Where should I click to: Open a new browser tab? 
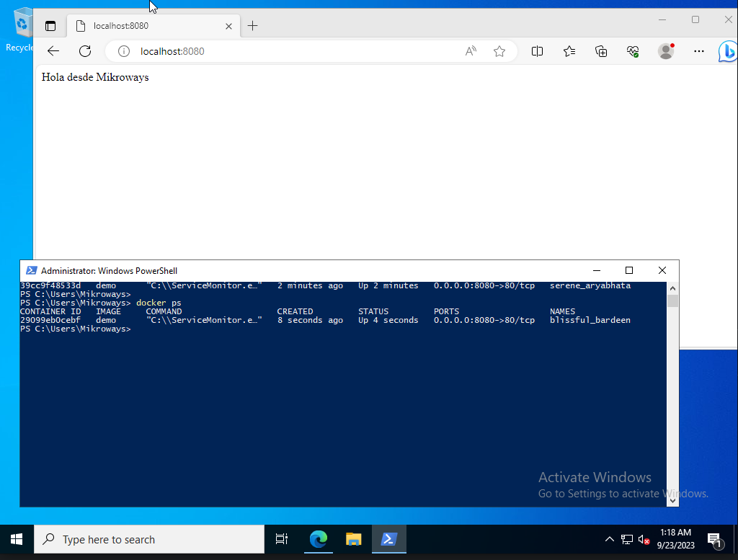[x=252, y=25]
